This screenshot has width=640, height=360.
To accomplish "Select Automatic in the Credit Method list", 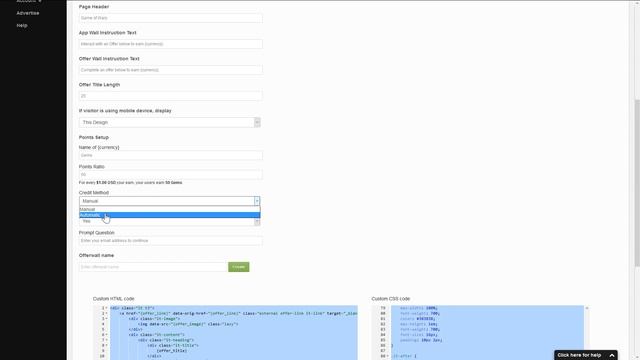I will coord(169,215).
